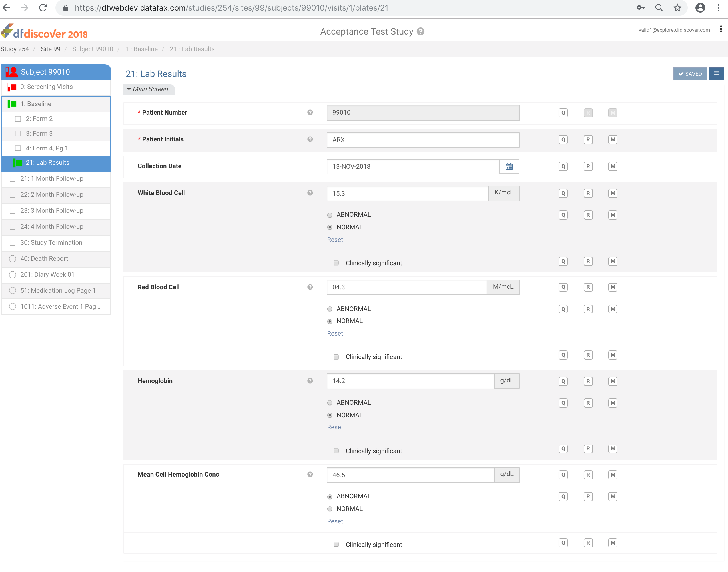The height and width of the screenshot is (572, 728).
Task: Open the Collection Date calendar picker
Action: coord(509,166)
